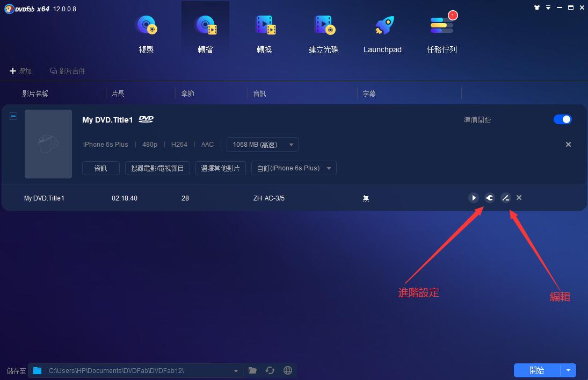The height and width of the screenshot is (380, 588).
Task: Click the 480p resolution label
Action: click(150, 145)
